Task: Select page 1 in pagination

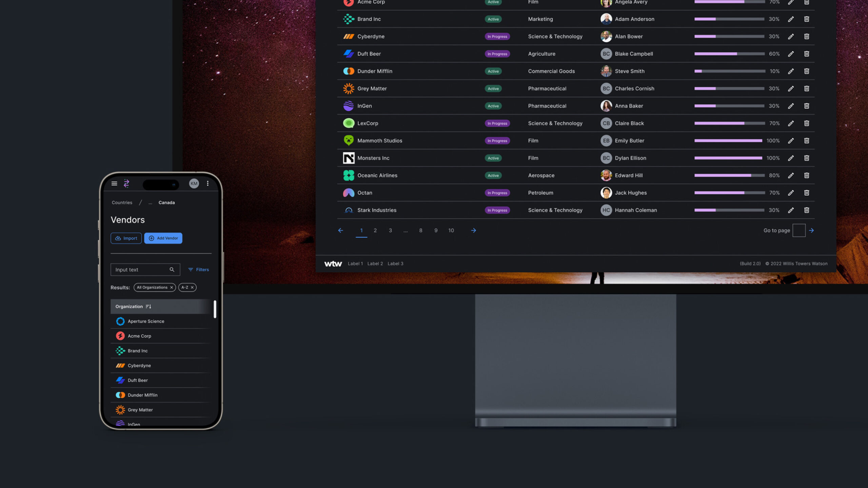Action: pyautogui.click(x=361, y=230)
